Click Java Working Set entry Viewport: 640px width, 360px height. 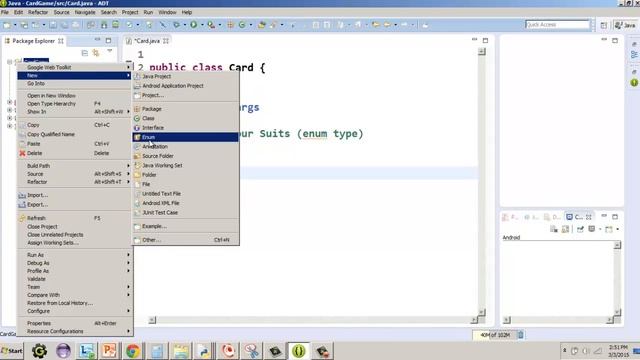(x=185, y=165)
